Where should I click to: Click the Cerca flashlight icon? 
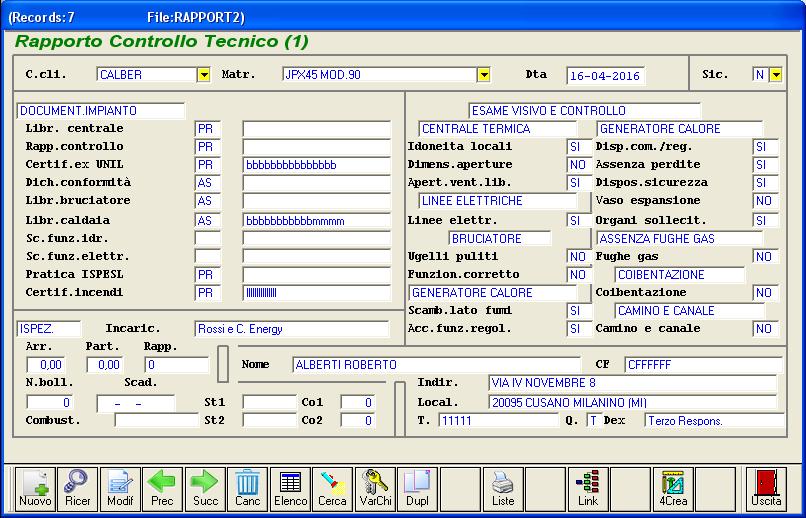point(333,489)
